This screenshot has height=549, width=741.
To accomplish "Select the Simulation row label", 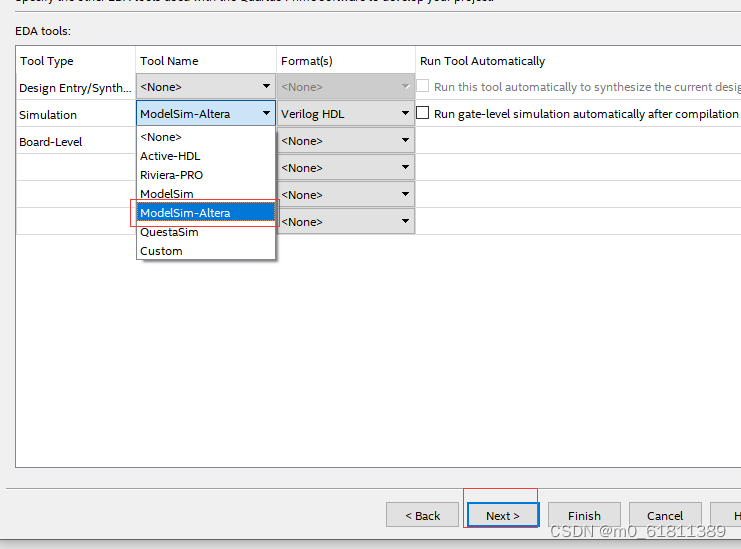I will click(x=48, y=115).
